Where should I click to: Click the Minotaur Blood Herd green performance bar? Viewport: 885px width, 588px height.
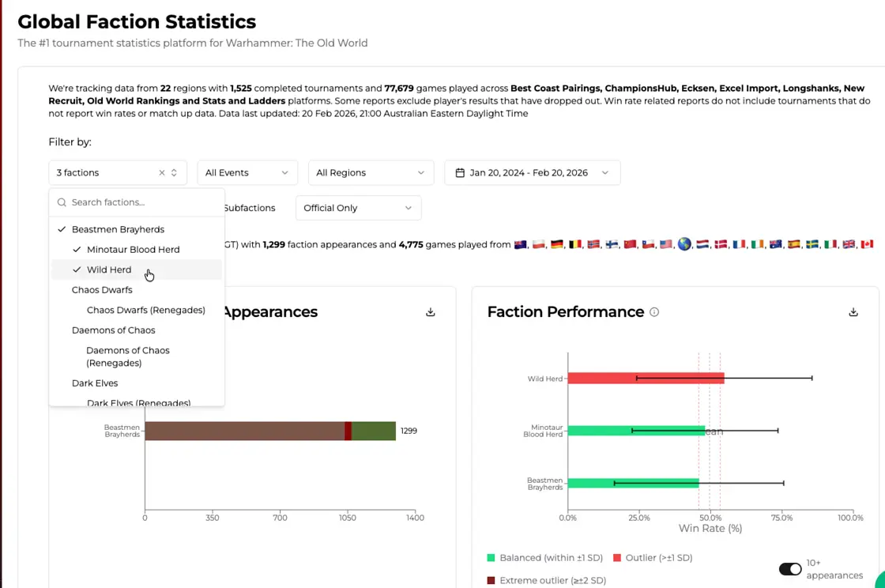636,431
